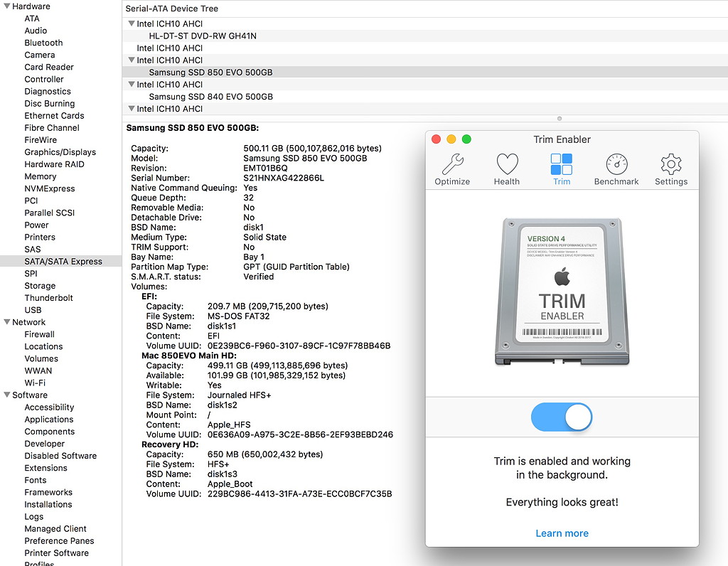Select Fonts under Software
728x566 pixels.
click(x=36, y=480)
